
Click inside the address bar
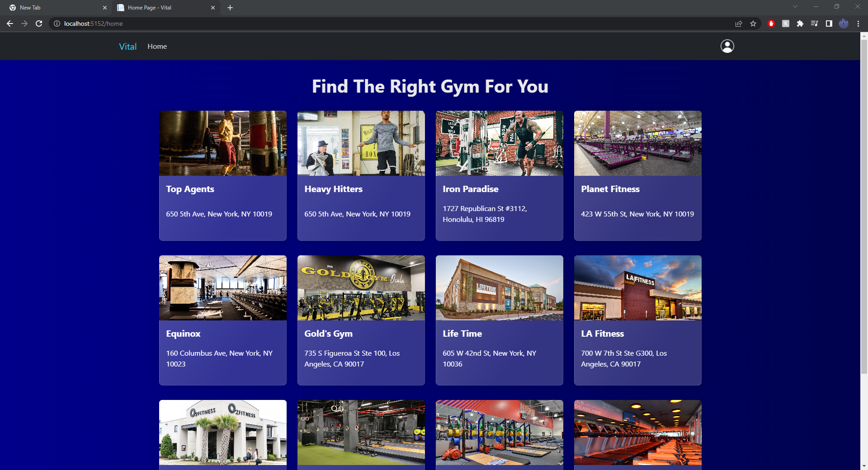[181, 23]
